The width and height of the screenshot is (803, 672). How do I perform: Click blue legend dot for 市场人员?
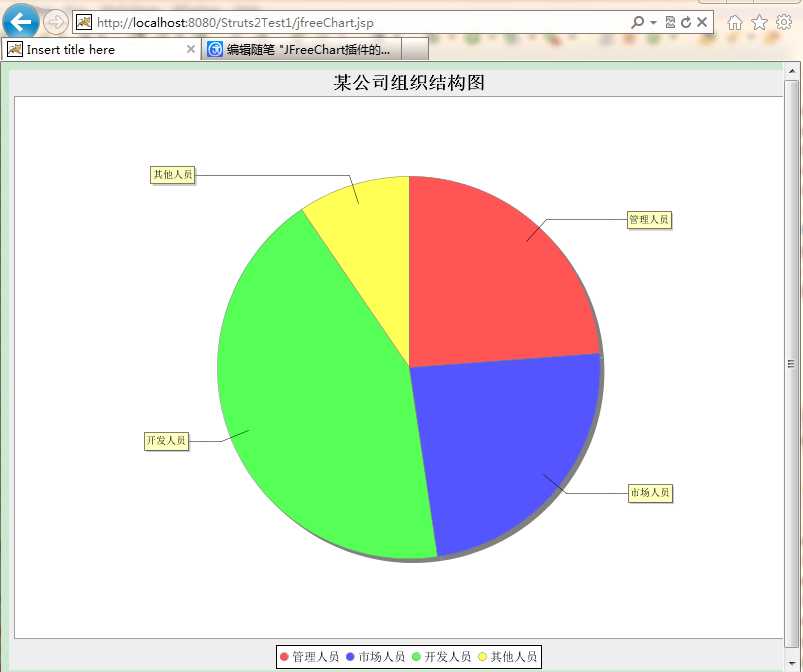click(350, 657)
